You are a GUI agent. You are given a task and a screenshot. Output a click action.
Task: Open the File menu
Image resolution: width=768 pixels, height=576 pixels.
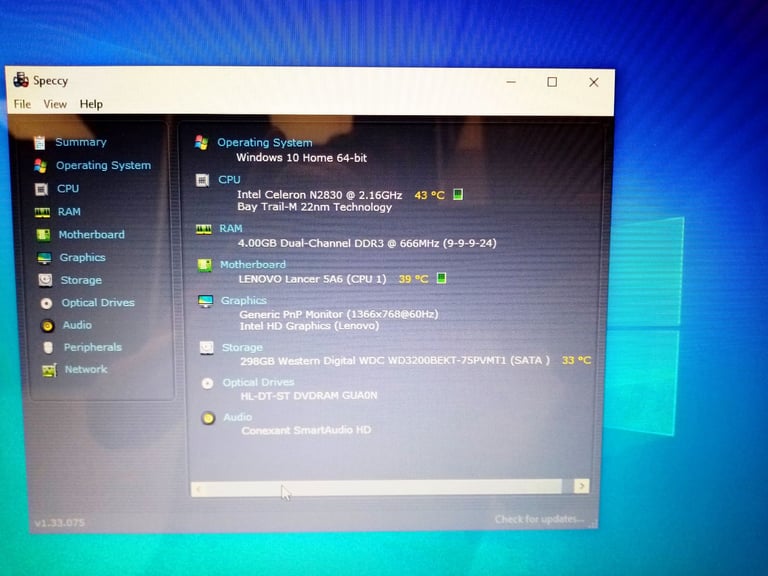(22, 104)
